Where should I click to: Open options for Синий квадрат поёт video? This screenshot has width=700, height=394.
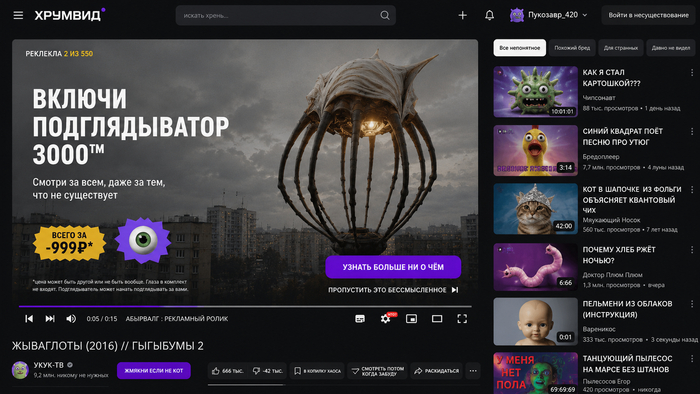coord(692,131)
